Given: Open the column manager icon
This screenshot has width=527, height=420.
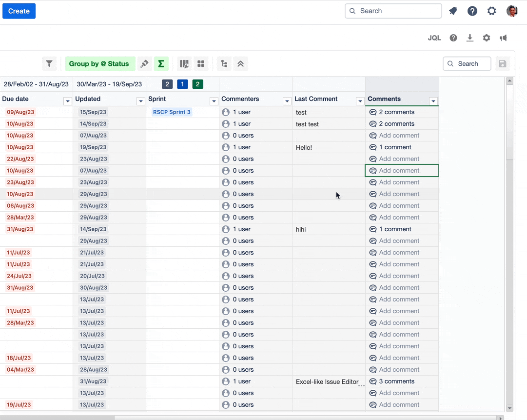Looking at the screenshot, I should [184, 64].
